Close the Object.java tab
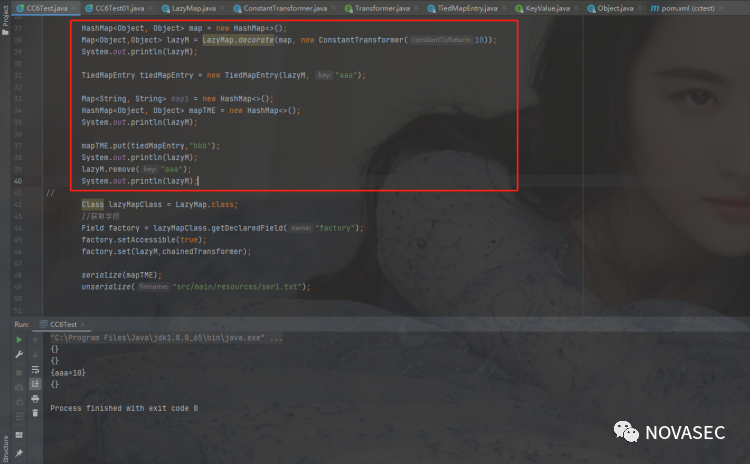 [x=640, y=8]
